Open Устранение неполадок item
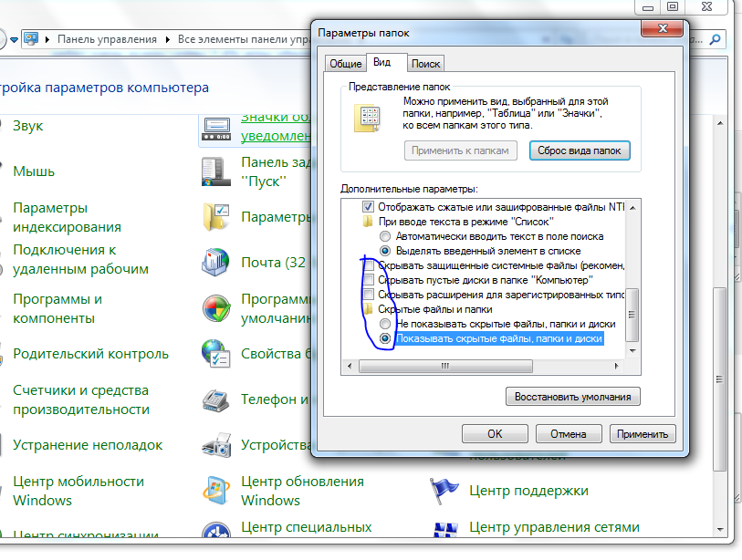Viewport: 742px width, 560px height. [x=88, y=445]
